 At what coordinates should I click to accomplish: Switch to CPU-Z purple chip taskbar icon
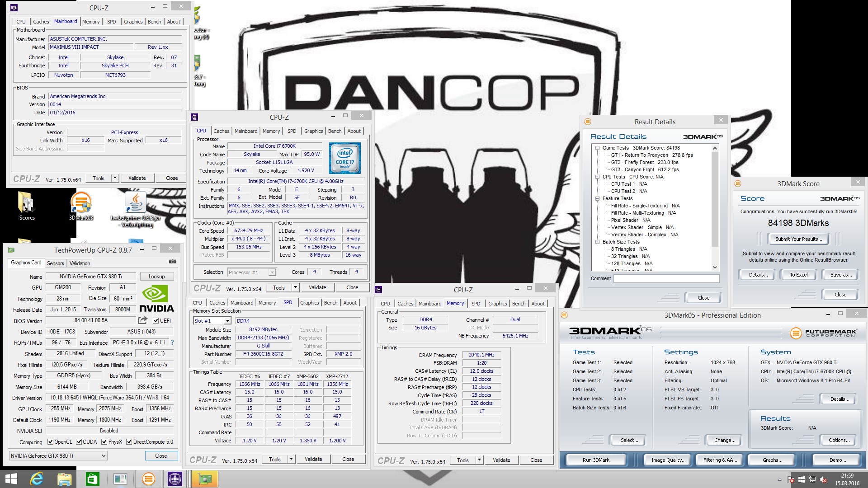pos(175,479)
